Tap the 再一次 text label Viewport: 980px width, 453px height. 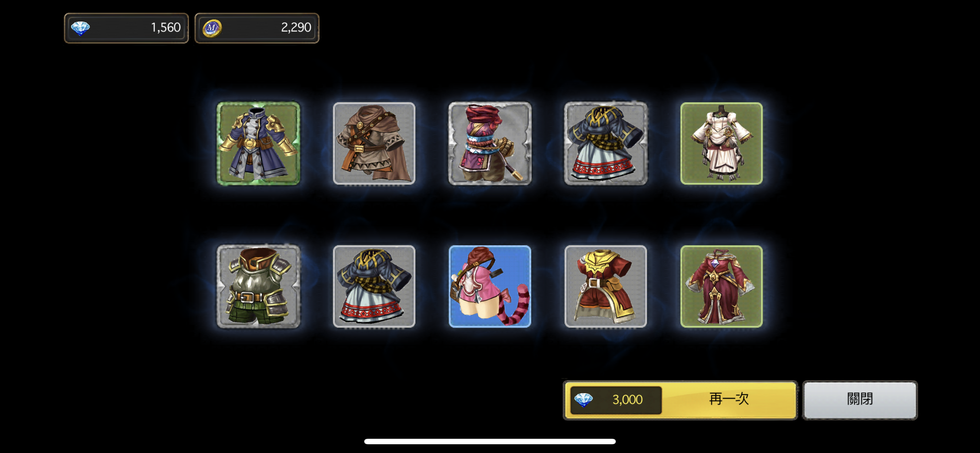click(729, 399)
